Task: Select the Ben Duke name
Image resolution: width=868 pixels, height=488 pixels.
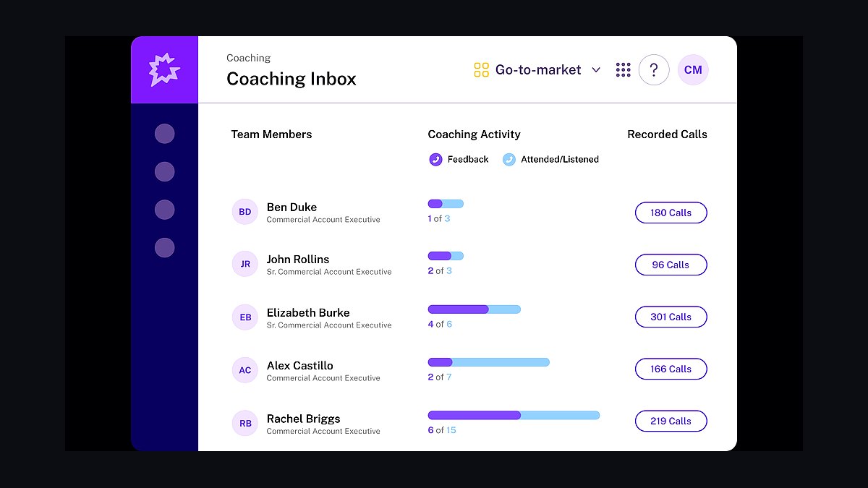Action: [x=292, y=207]
